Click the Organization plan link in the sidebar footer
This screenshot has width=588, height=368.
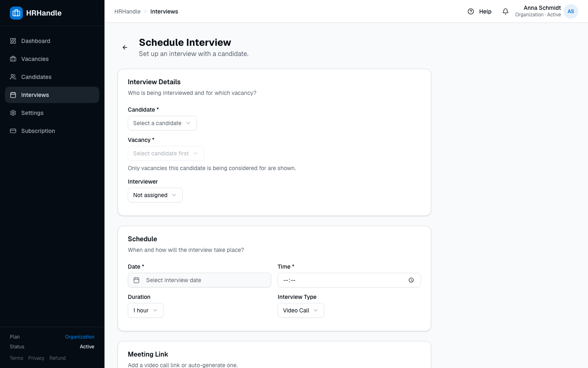(80, 337)
